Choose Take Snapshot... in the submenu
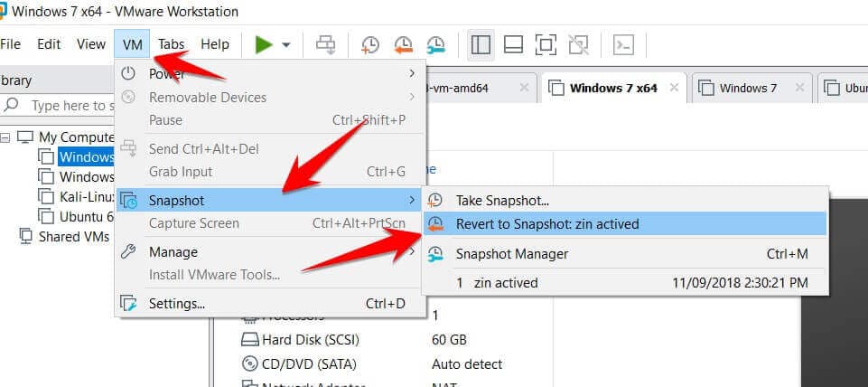This screenshot has height=387, width=868. point(624,200)
